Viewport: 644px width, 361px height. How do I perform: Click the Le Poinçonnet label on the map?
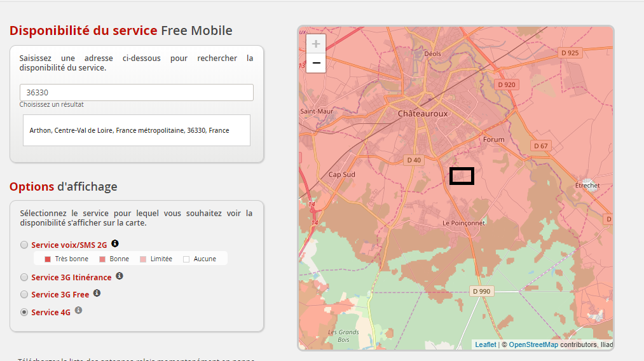[463, 223]
